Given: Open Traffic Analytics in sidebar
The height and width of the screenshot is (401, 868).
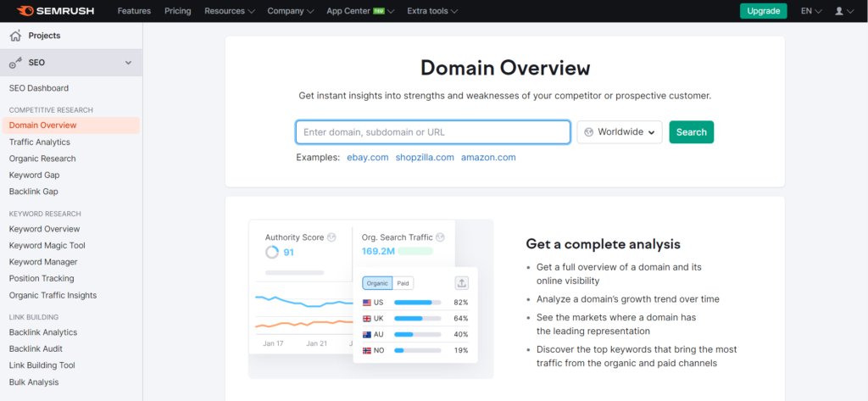Looking at the screenshot, I should (39, 142).
